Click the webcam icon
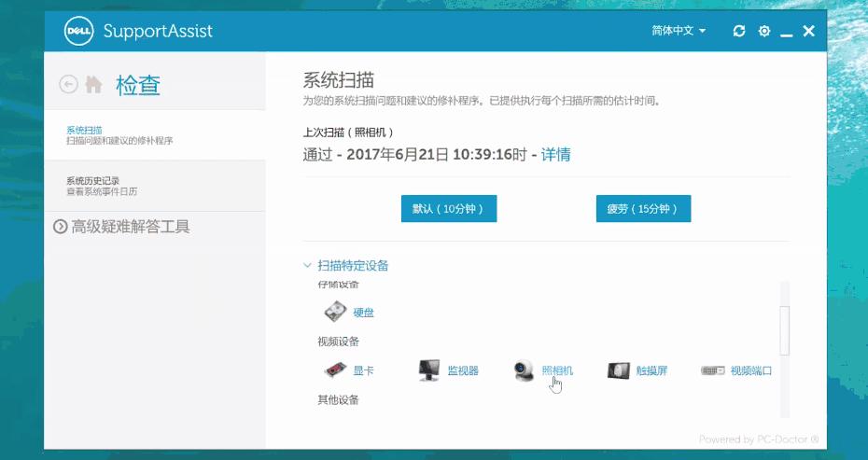This screenshot has height=460, width=868. (523, 369)
